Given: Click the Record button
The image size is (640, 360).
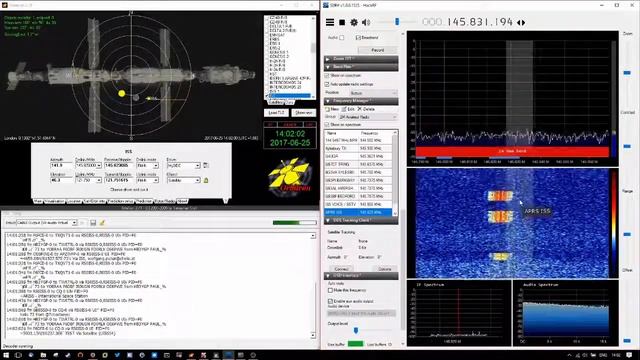Looking at the screenshot, I should tap(378, 50).
